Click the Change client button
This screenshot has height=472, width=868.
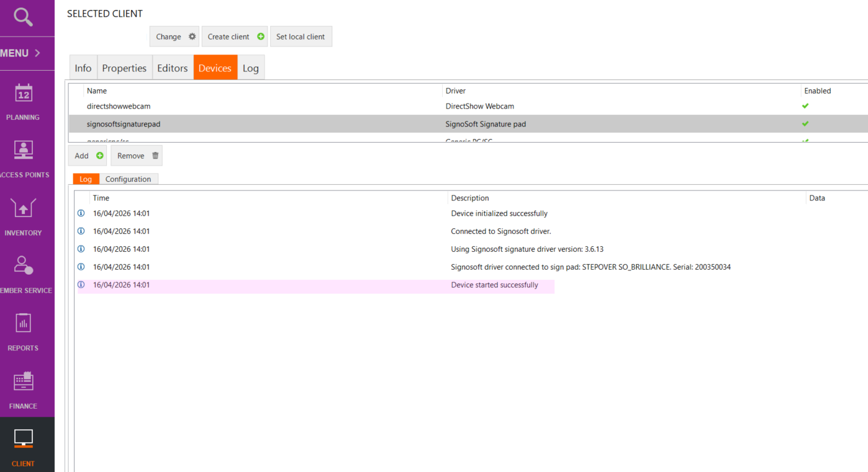(174, 37)
